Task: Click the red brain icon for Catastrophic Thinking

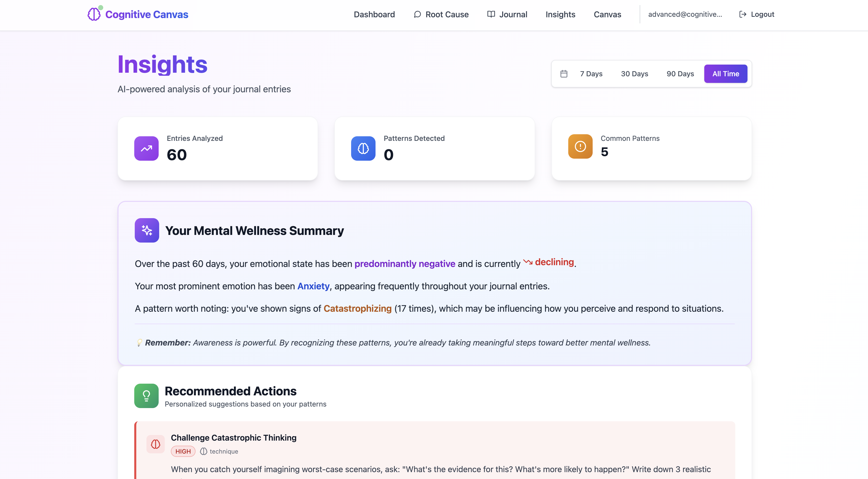Action: click(155, 444)
